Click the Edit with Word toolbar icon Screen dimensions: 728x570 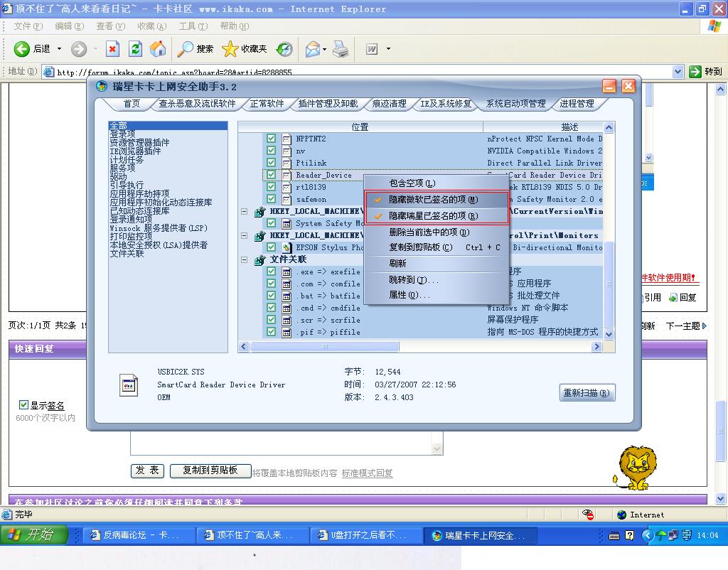pyautogui.click(x=372, y=49)
